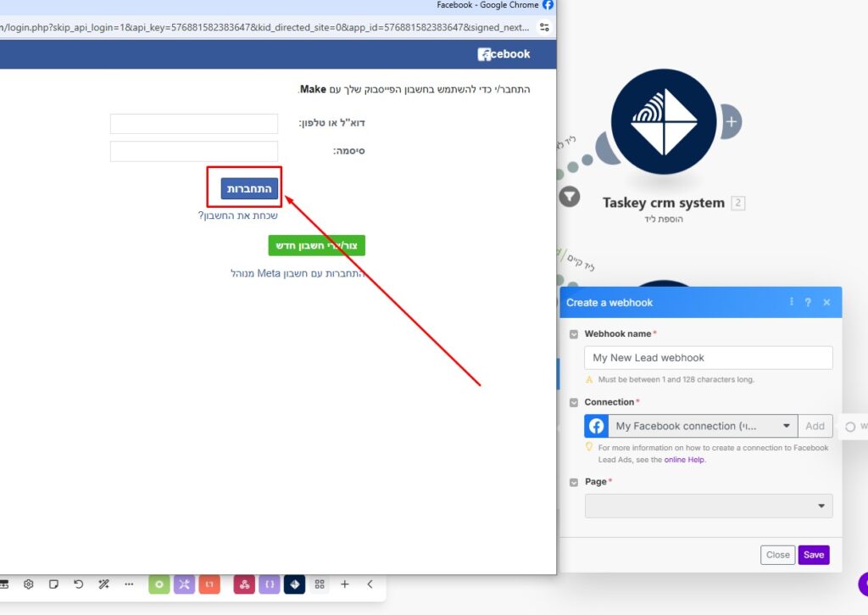Open the three-dot more options in toolbar
Viewport: 868px width, 615px height.
[129, 584]
